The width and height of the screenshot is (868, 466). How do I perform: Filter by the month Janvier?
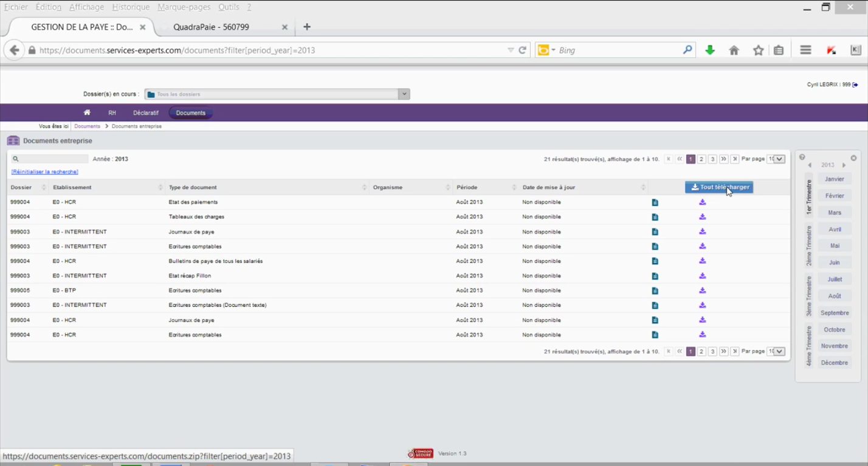click(x=835, y=179)
